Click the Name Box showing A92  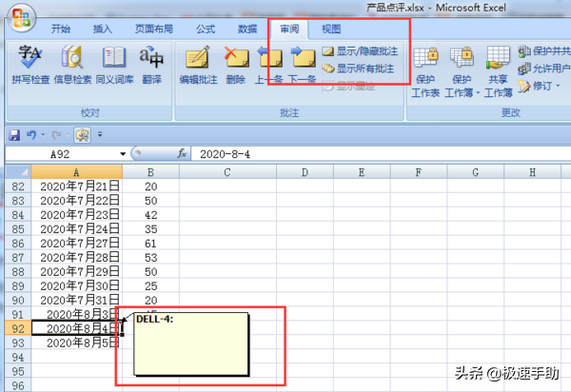point(62,154)
